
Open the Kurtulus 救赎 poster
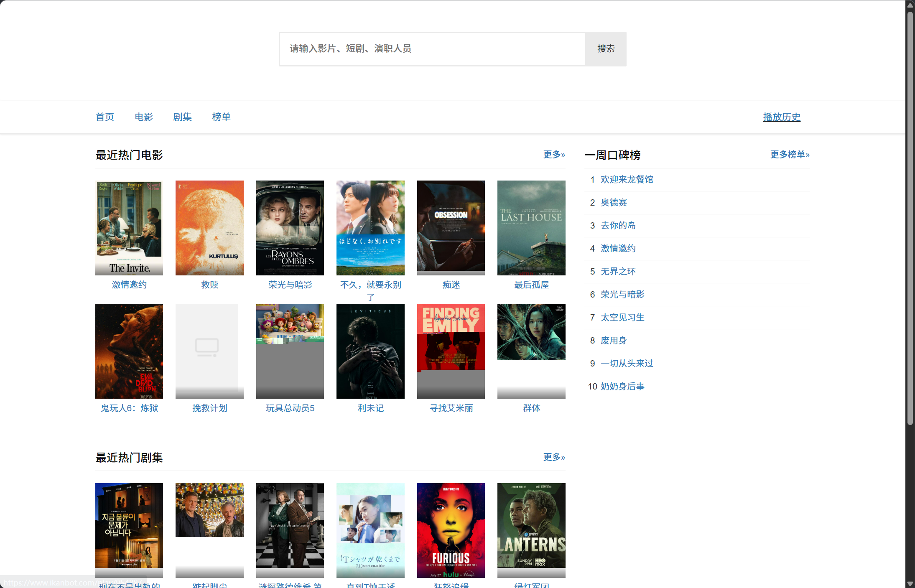tap(209, 228)
